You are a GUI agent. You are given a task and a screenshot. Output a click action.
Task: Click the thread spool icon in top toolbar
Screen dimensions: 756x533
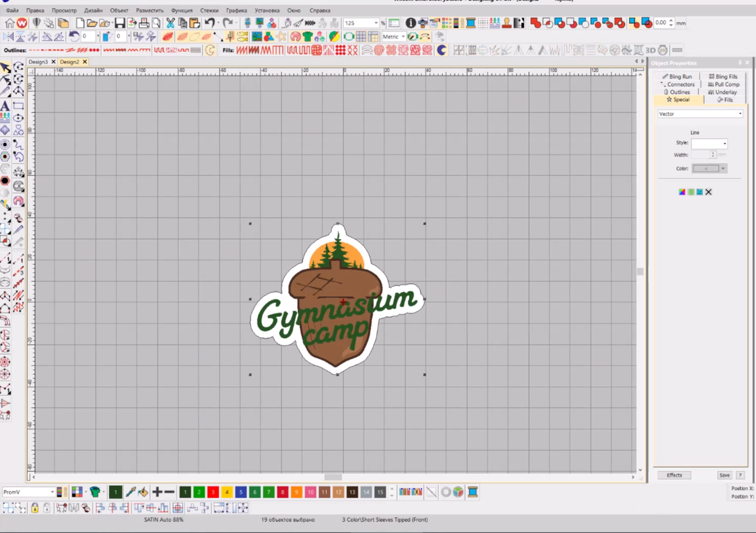coord(470,23)
